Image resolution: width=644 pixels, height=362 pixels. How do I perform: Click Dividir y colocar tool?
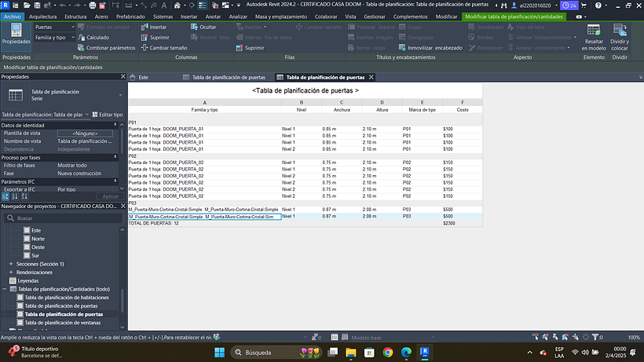tap(620, 37)
